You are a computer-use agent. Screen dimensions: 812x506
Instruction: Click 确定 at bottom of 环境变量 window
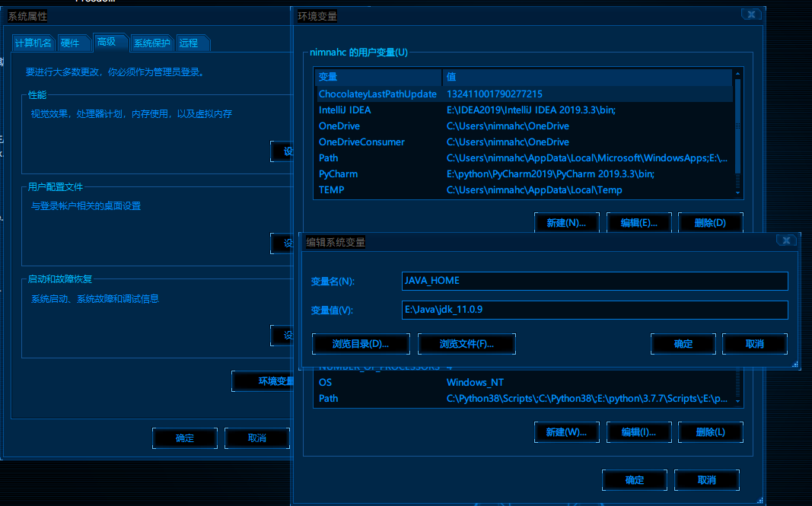click(x=635, y=480)
